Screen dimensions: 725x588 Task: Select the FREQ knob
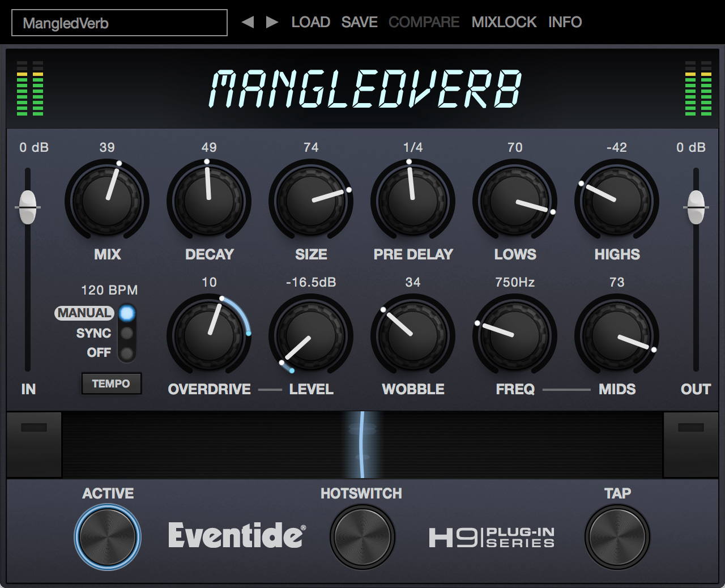point(514,336)
